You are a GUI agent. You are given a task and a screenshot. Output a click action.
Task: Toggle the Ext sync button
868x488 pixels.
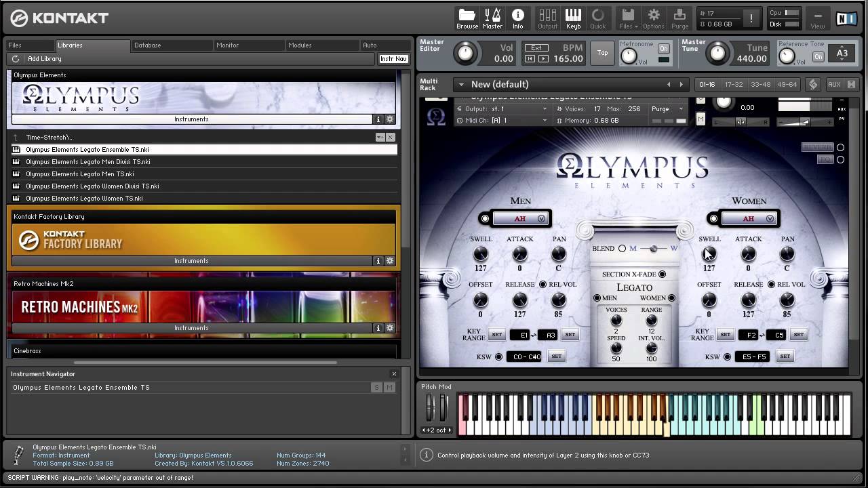pyautogui.click(x=536, y=48)
